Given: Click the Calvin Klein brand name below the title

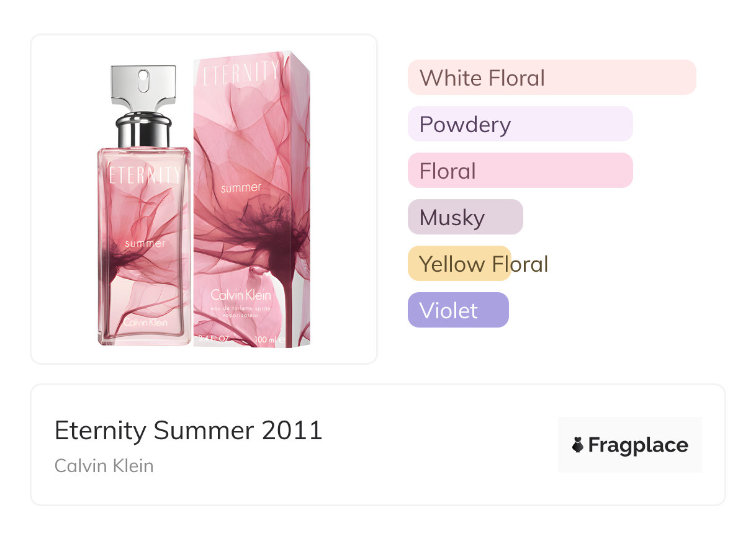Looking at the screenshot, I should [104, 465].
